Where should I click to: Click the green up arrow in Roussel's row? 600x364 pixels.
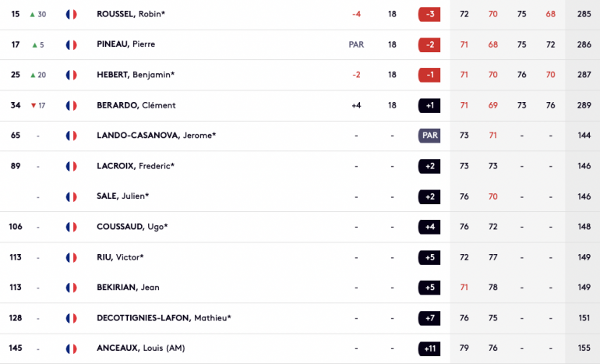click(33, 15)
